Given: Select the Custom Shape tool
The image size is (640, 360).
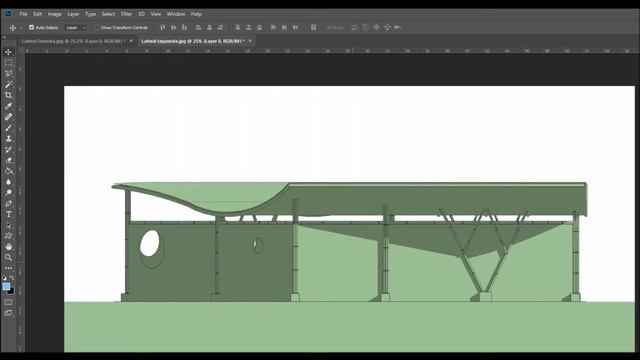Looking at the screenshot, I should tap(8, 236).
